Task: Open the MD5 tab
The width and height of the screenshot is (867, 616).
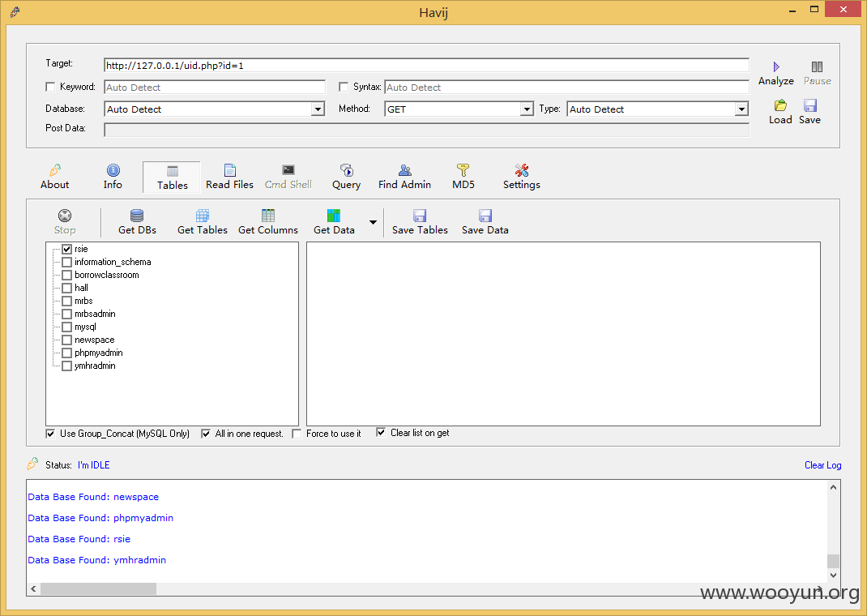Action: click(x=463, y=177)
